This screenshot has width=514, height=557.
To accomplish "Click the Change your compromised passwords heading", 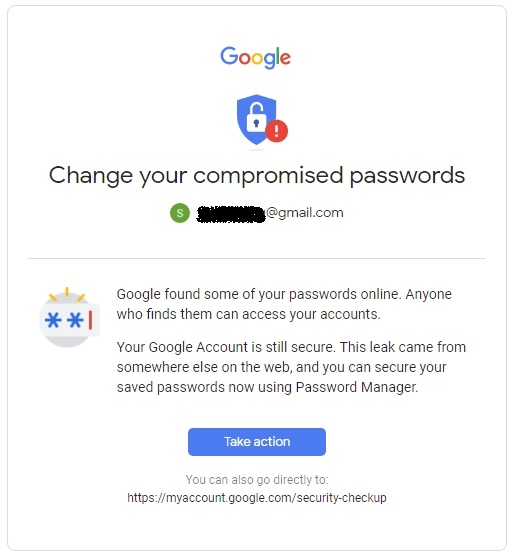I will click(257, 175).
